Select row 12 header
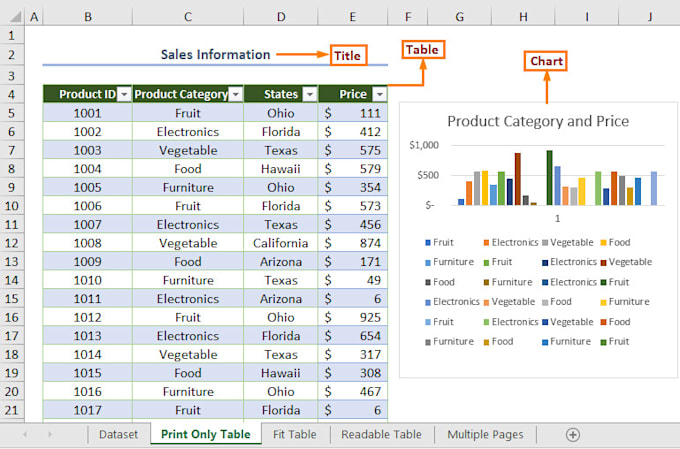The height and width of the screenshot is (449, 680). pos(12,243)
